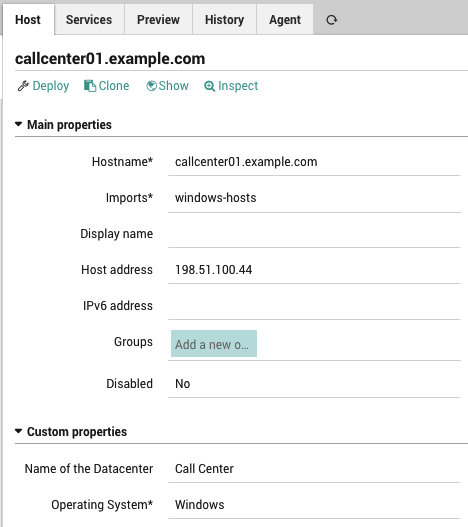
Task: Click the Host address label
Action: 117,270
